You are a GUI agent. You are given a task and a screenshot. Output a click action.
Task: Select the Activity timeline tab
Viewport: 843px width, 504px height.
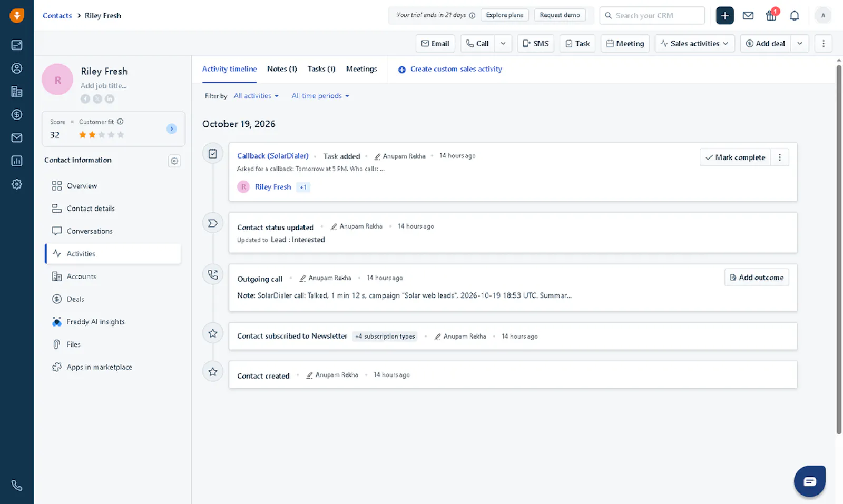click(x=229, y=69)
